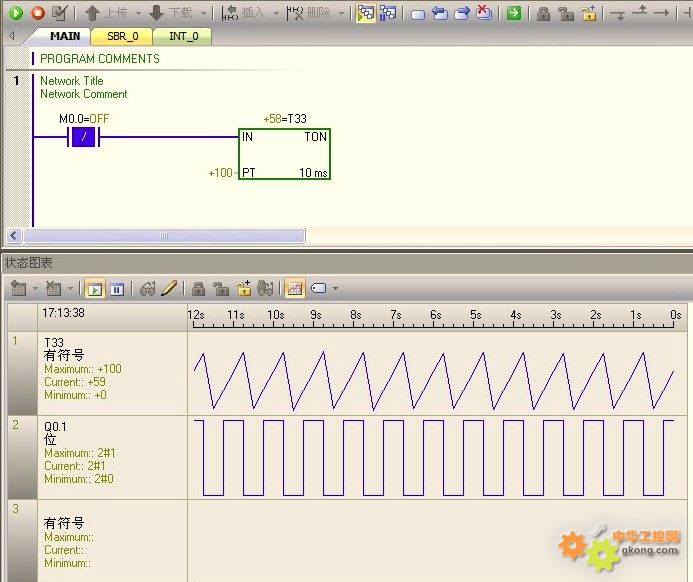Image resolution: width=693 pixels, height=582 pixels.
Task: Expand the tag label dropdown in chart toolbar
Action: tap(335, 289)
